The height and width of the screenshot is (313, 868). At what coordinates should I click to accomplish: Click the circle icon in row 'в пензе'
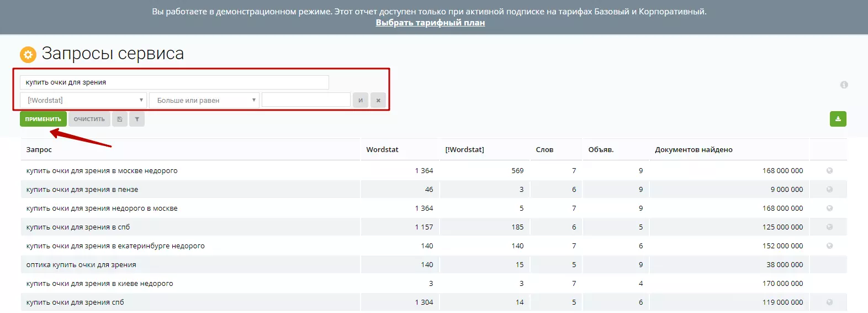pyautogui.click(x=829, y=190)
